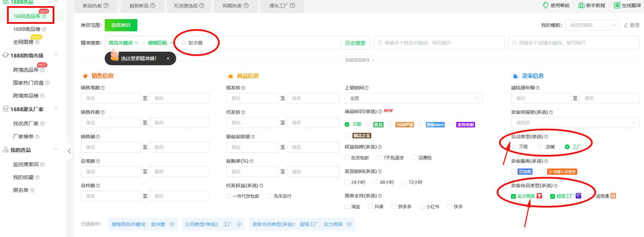Switch to 无货源选品 tab
The image size is (644, 237).
[x=189, y=6]
